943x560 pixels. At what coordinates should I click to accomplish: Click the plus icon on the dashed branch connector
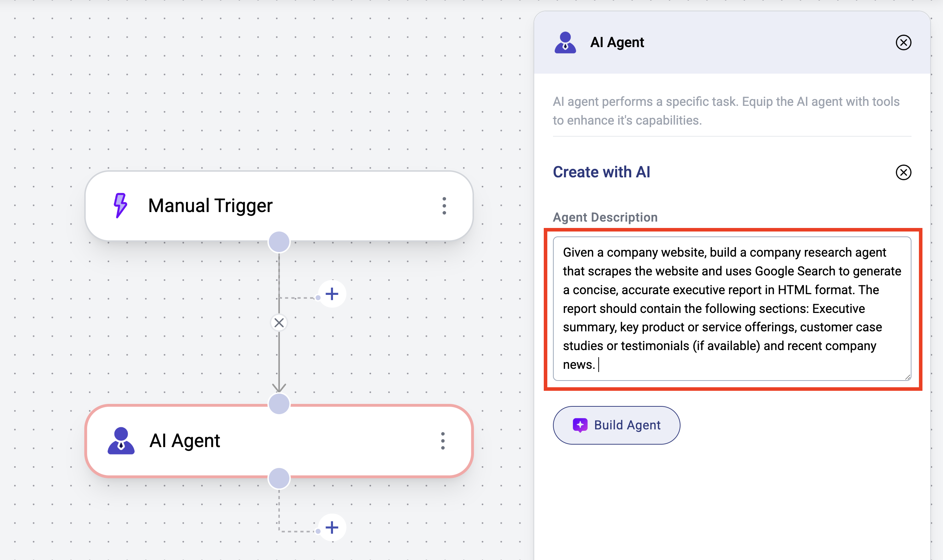point(332,294)
